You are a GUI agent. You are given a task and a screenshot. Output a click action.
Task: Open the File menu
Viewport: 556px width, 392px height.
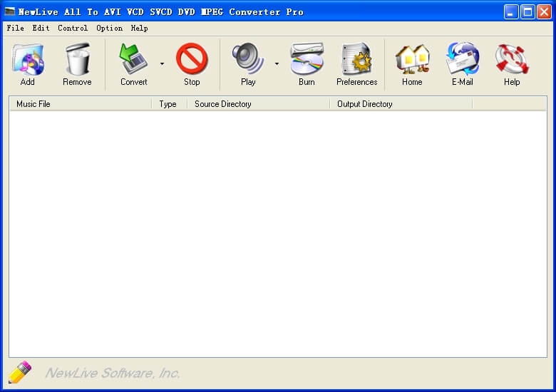[x=15, y=28]
